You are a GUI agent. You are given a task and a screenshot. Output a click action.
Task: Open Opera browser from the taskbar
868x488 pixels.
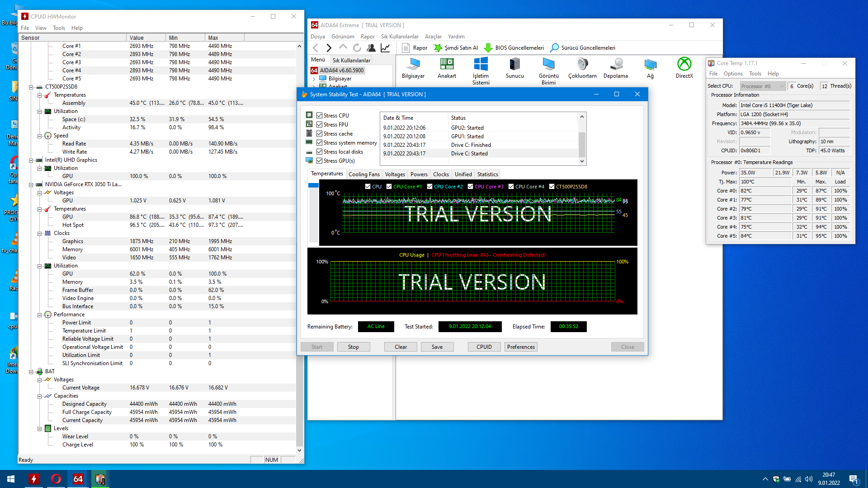[x=56, y=479]
